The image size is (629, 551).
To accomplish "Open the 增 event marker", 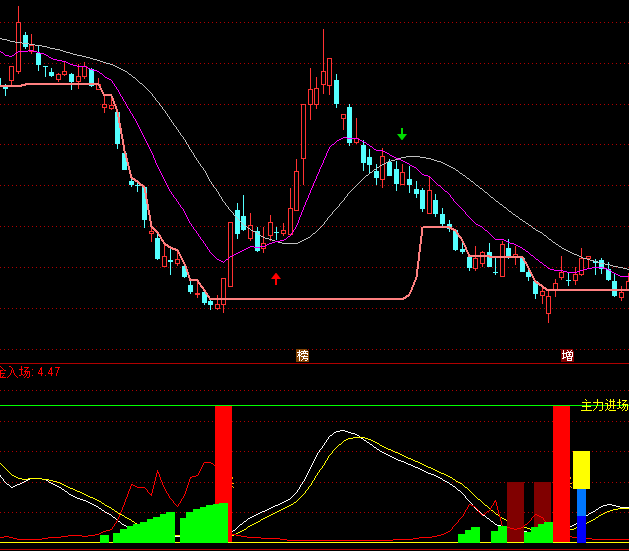I will [567, 355].
